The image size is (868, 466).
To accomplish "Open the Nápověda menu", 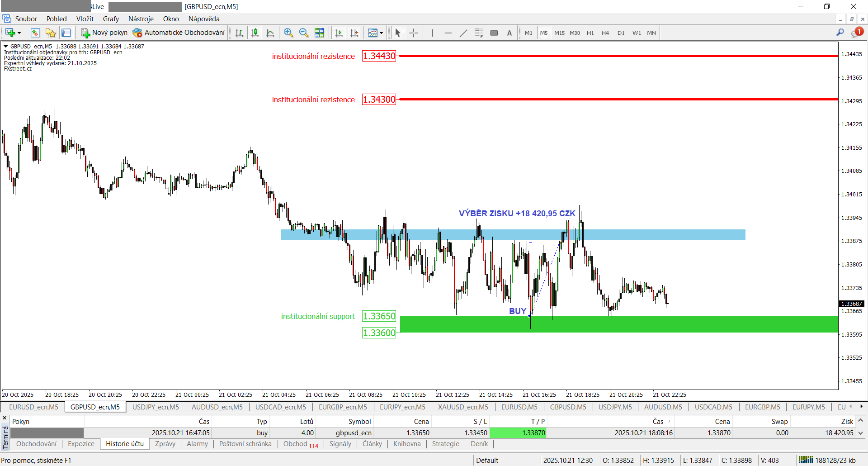I will pos(204,19).
